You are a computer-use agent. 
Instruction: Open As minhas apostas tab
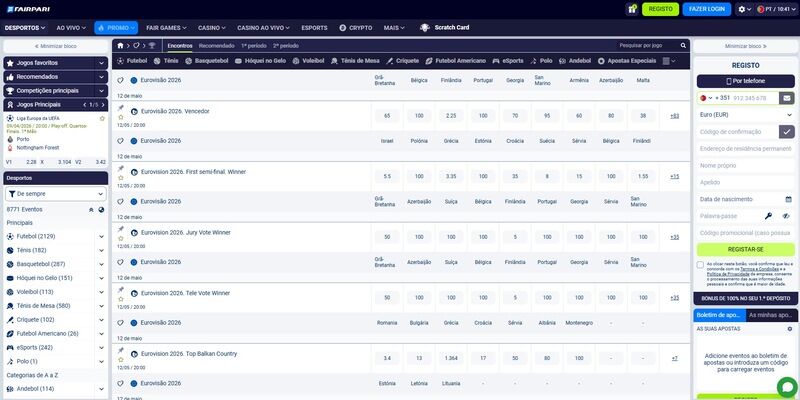click(771, 315)
